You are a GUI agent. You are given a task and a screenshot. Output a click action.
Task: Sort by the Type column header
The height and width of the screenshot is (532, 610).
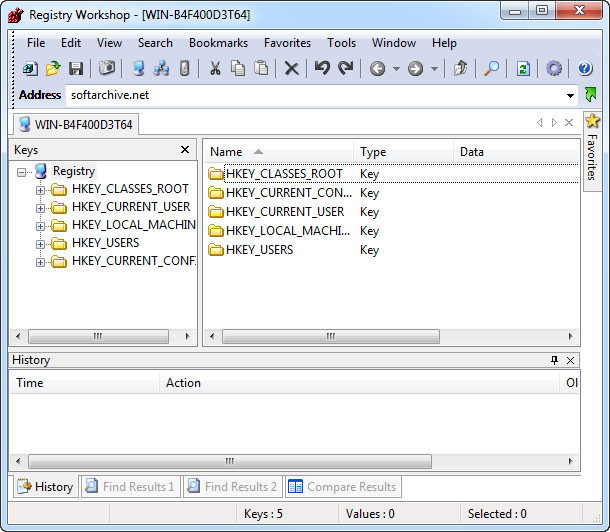pyautogui.click(x=403, y=152)
